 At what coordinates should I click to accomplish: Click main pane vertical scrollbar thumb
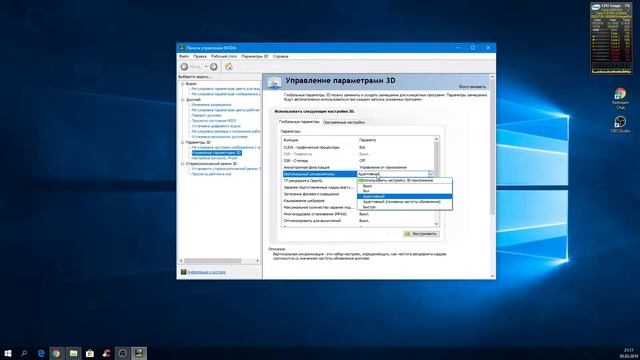(492, 147)
